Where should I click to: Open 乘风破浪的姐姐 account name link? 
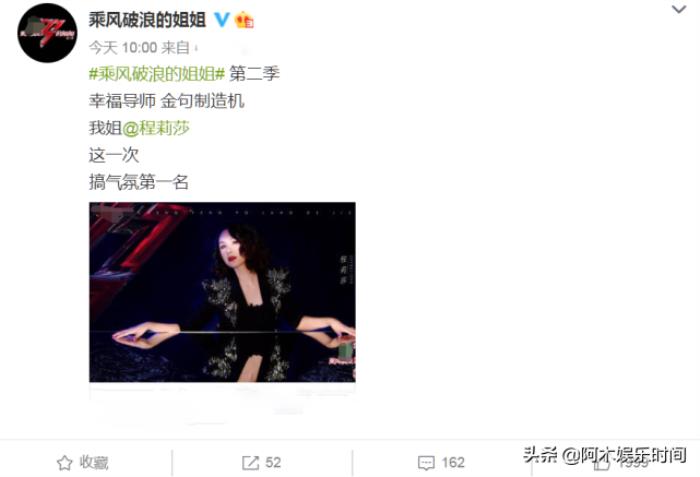147,20
